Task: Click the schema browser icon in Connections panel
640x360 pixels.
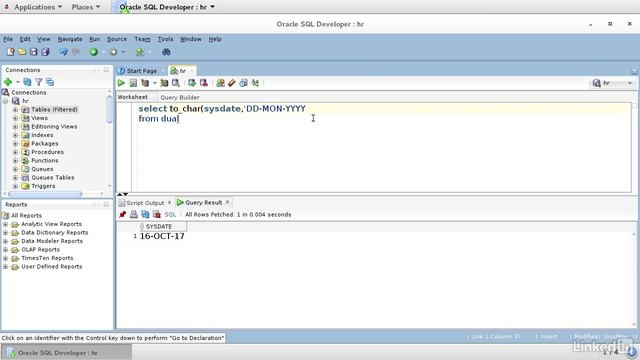Action: click(50, 82)
